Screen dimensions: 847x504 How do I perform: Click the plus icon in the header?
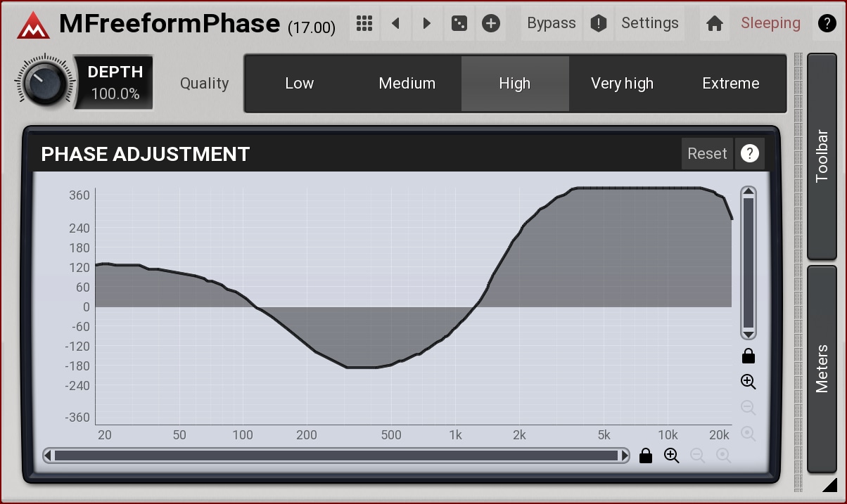pos(491,23)
